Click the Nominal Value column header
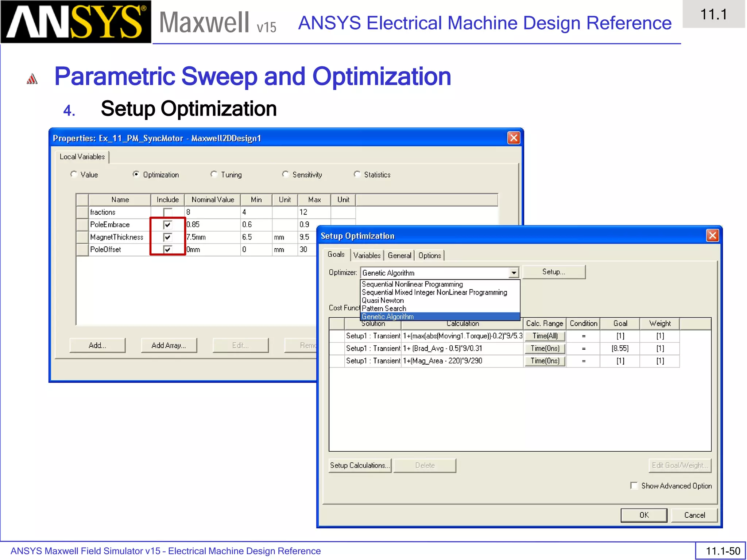Image resolution: width=747 pixels, height=560 pixels. tap(213, 200)
